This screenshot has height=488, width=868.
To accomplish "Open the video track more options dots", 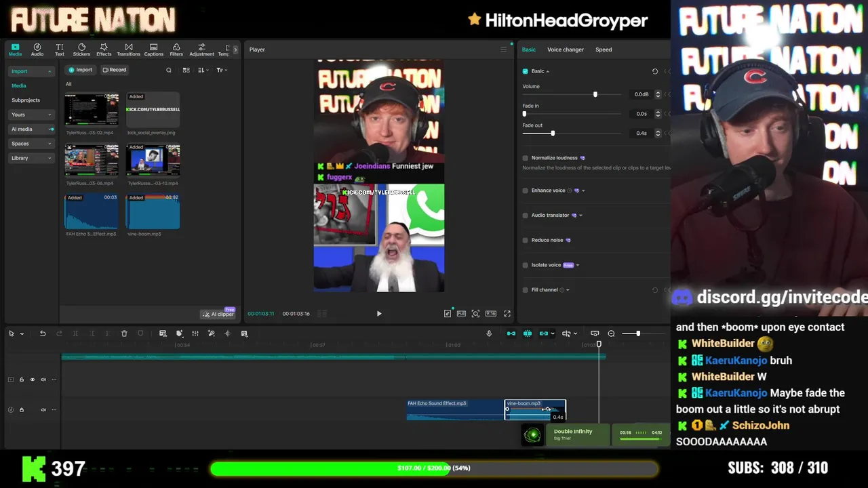I will click(54, 380).
